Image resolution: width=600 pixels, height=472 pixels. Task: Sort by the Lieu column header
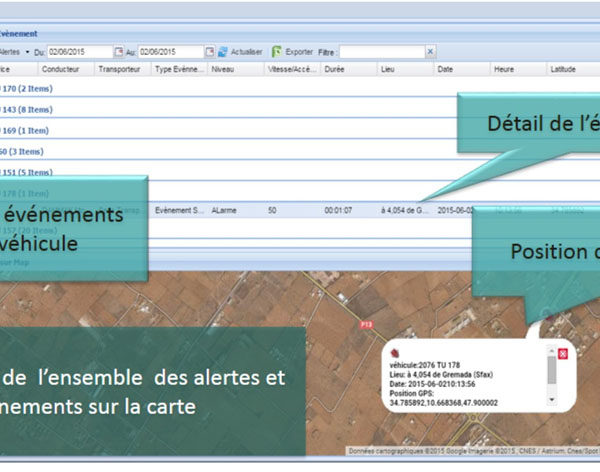point(389,69)
